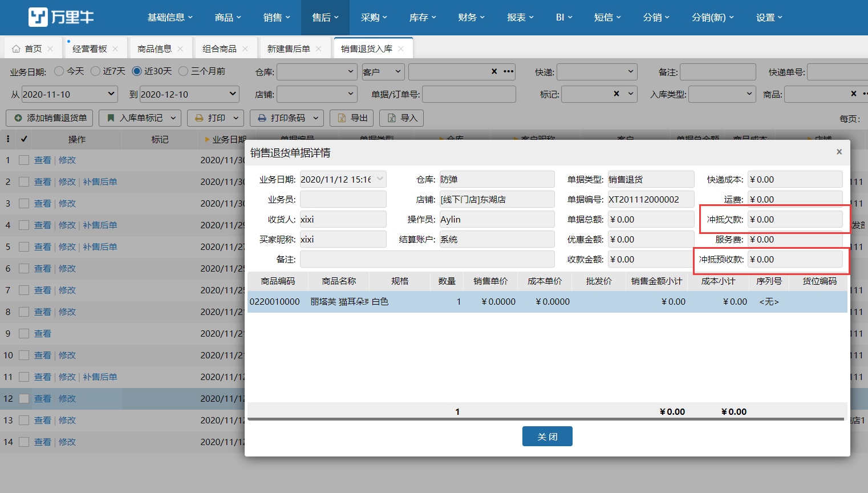Close the 经营看板 tab
Screen dimensions: 868x493
115,49
